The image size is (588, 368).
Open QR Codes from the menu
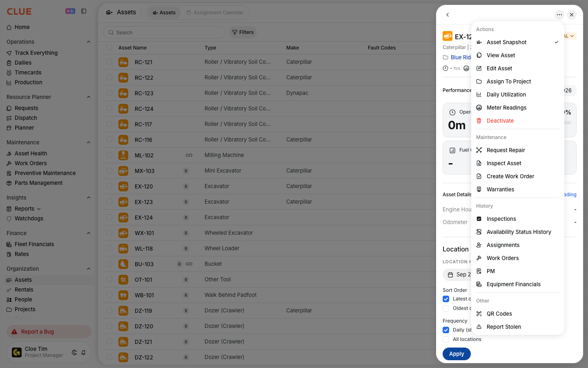point(518,314)
